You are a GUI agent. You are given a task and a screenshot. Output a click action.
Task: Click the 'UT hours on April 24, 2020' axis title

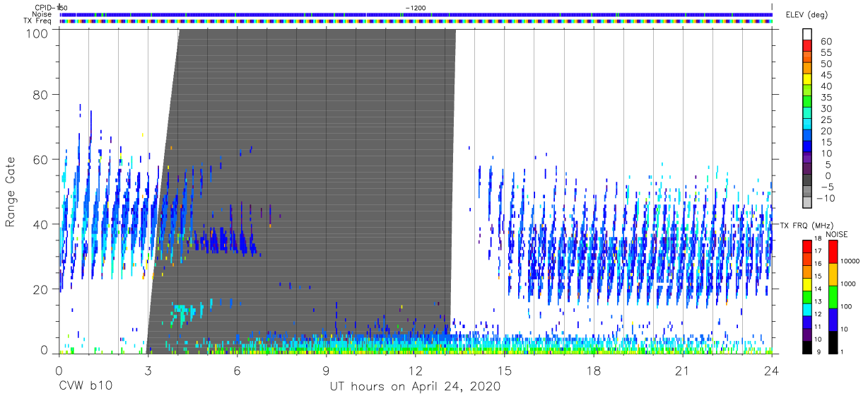click(415, 386)
